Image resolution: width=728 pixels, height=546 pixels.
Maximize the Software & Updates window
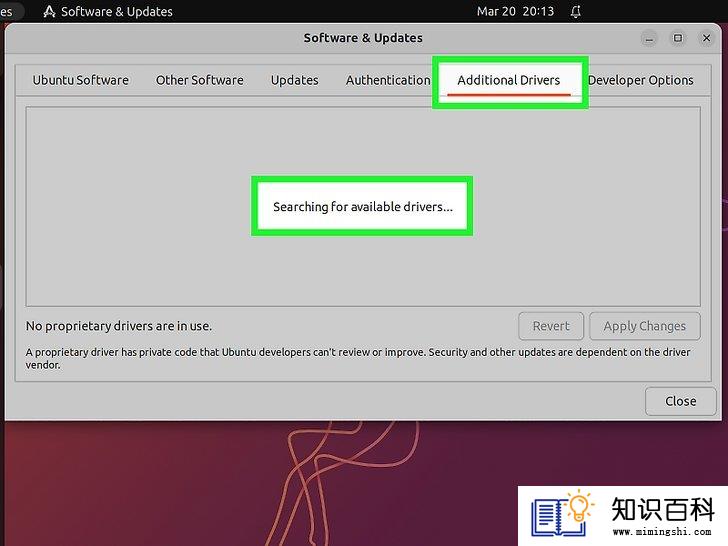[x=678, y=38]
